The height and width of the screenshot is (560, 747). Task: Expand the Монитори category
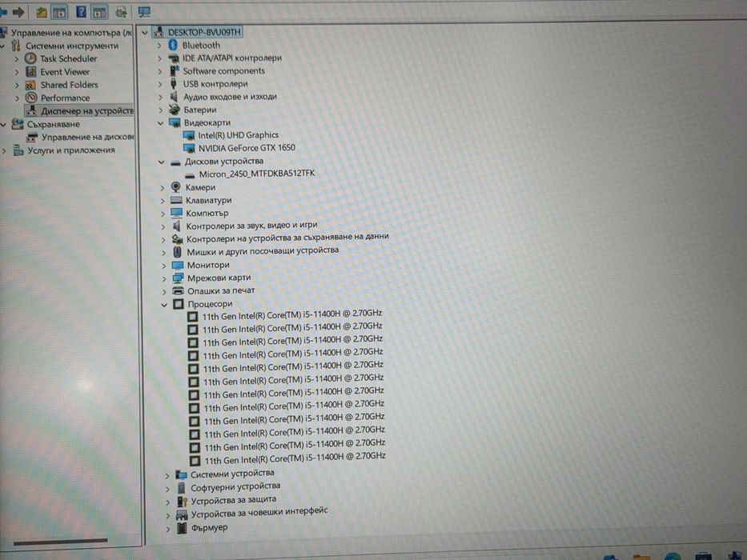point(164,266)
